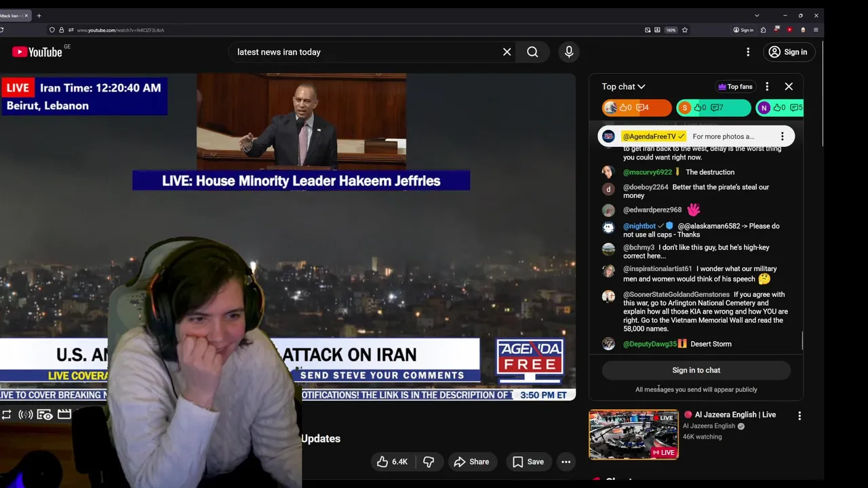868x488 pixels.
Task: Clear the search box with the X icon
Action: click(x=507, y=52)
